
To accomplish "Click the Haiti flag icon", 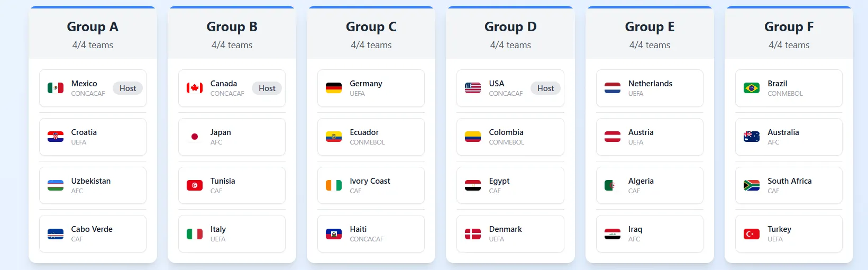I will [x=334, y=233].
